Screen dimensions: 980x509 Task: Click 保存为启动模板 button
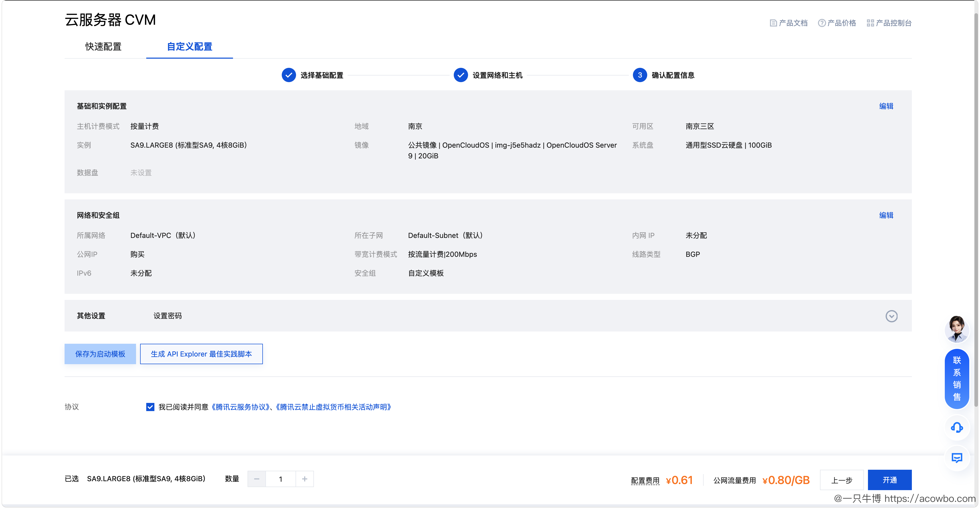100,354
